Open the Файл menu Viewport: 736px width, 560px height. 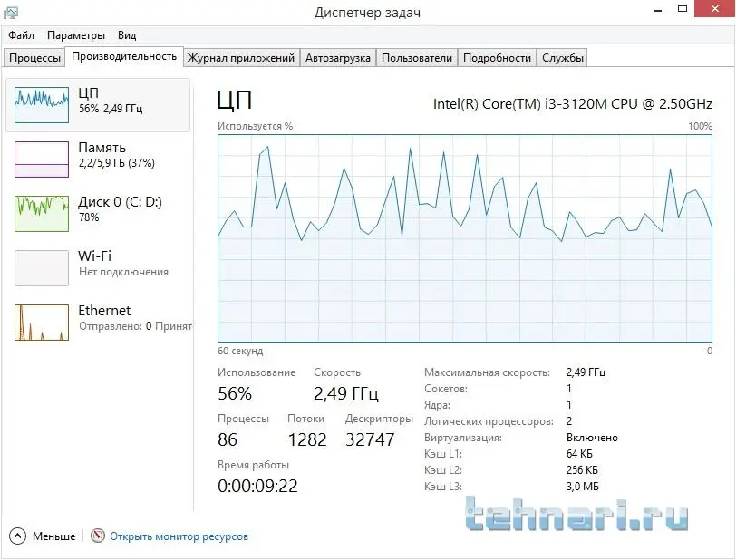[x=21, y=35]
